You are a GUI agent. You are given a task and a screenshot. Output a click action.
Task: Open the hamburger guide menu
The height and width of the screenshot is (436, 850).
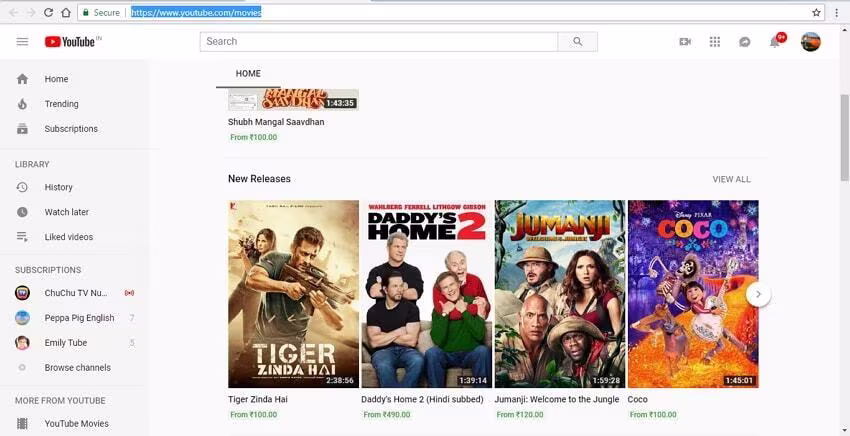(22, 41)
